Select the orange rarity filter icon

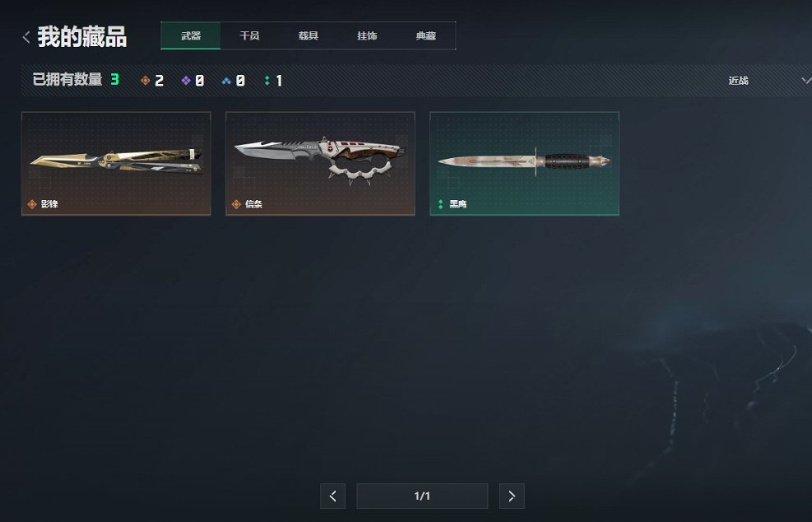point(146,81)
